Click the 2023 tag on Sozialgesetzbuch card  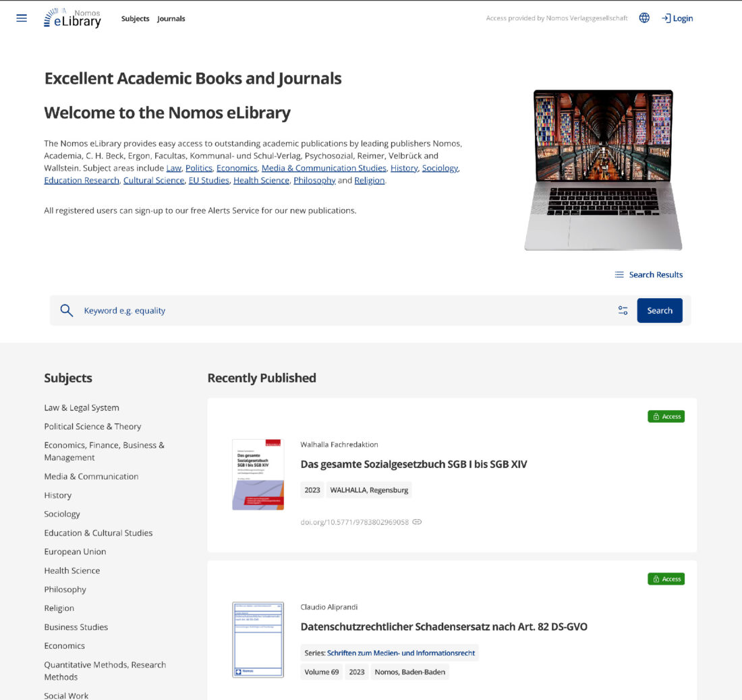pyautogui.click(x=312, y=490)
